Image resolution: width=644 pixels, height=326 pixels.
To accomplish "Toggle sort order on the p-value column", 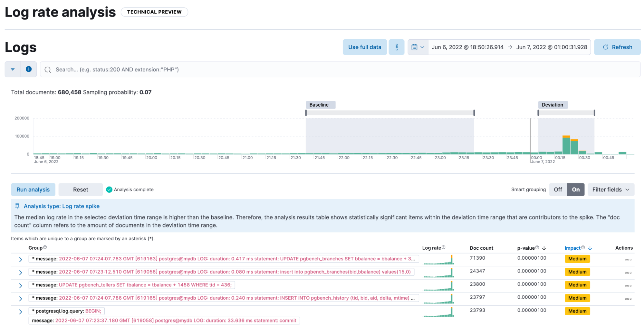I will tap(544, 248).
